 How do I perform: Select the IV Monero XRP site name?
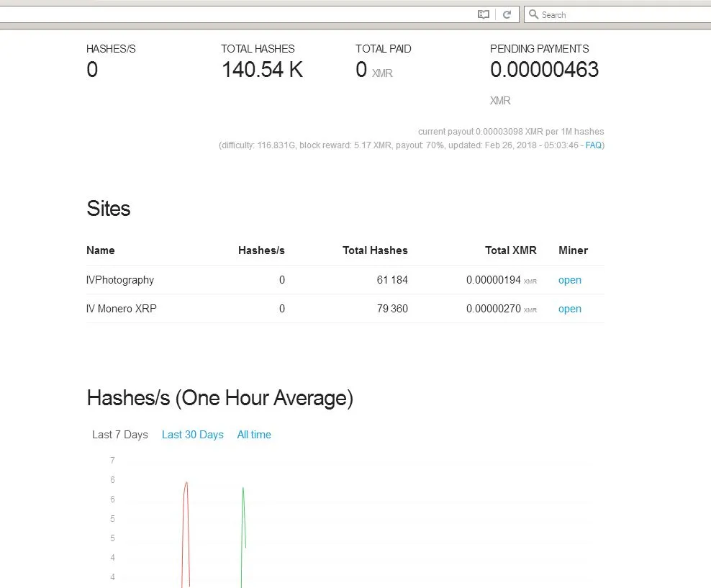[x=121, y=309]
